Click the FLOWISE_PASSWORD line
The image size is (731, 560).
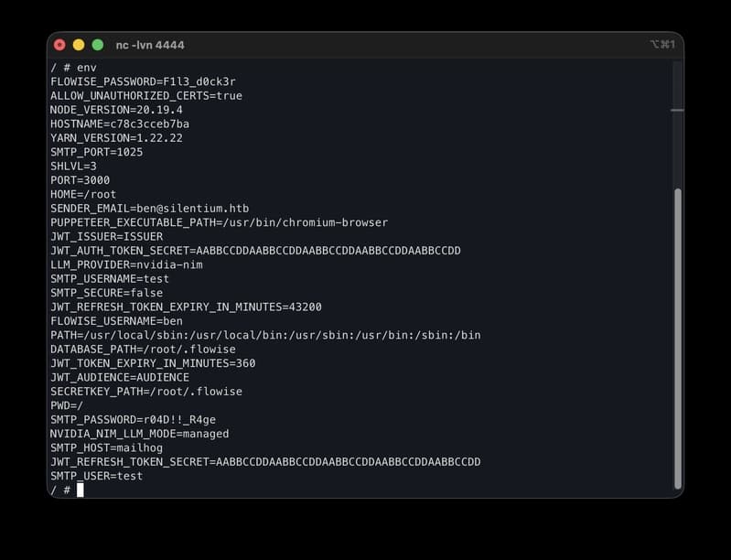click(143, 81)
